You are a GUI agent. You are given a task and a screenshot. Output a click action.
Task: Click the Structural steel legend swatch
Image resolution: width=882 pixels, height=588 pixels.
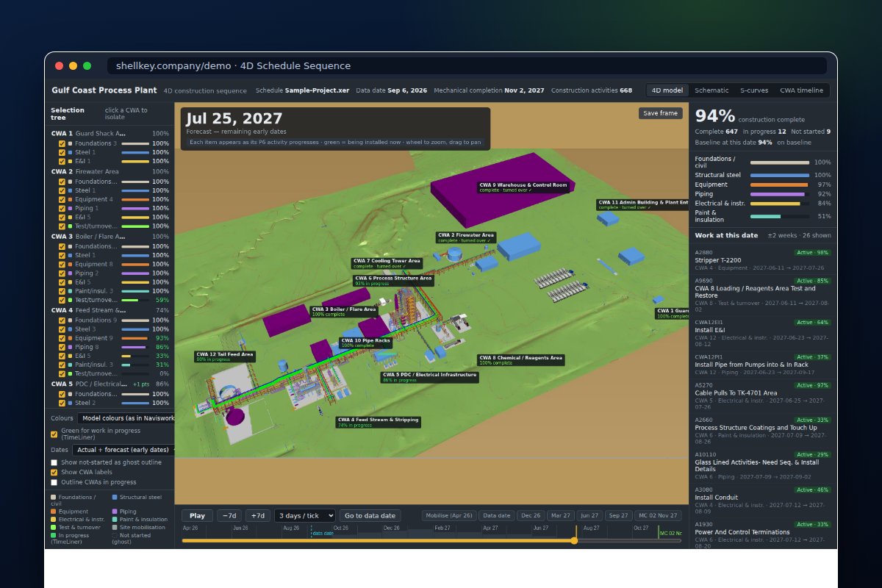pos(114,498)
